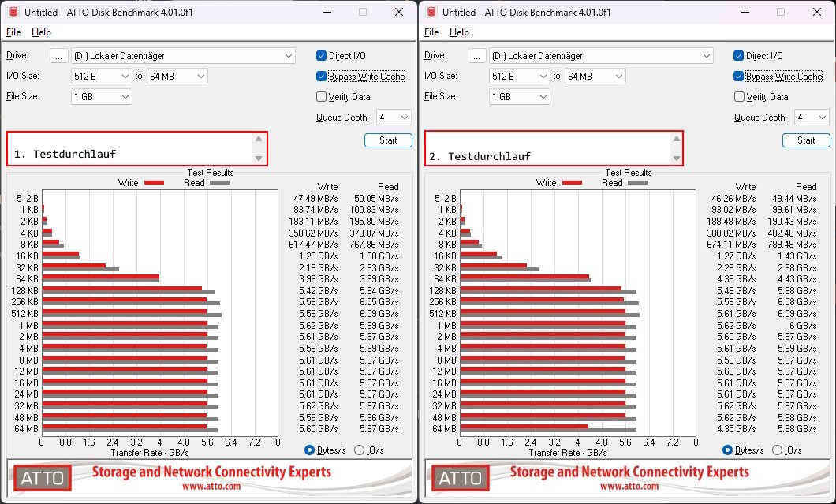Open File menu in right window

pos(431,32)
